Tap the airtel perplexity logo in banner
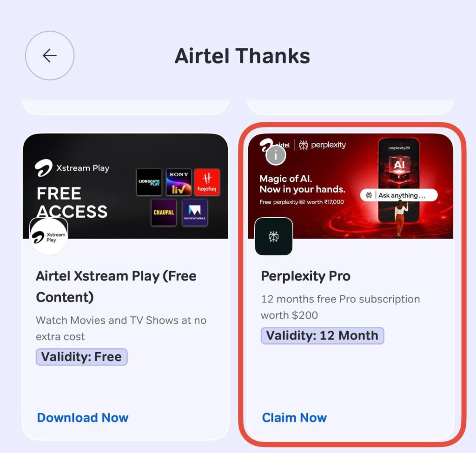The image size is (476, 453). point(303,145)
